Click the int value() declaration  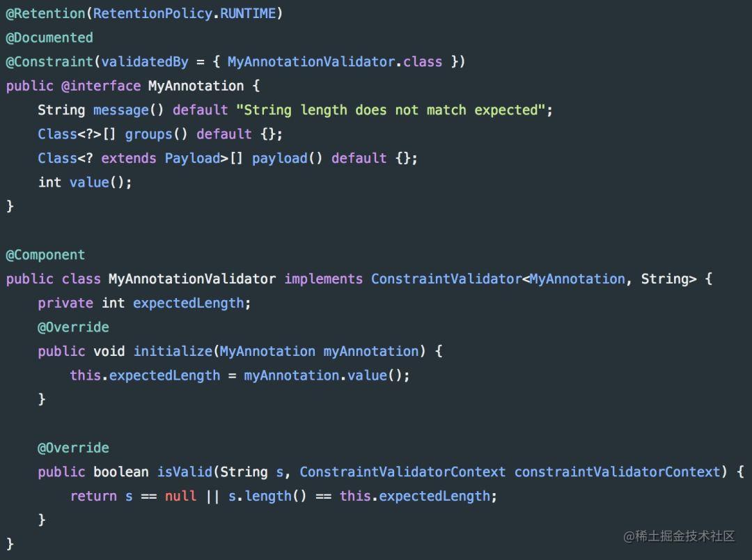85,182
